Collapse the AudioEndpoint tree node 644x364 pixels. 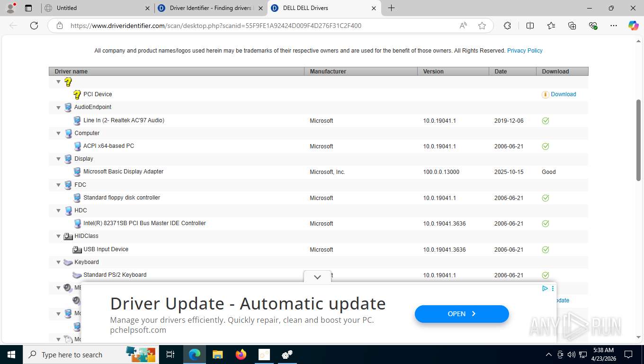(x=59, y=107)
